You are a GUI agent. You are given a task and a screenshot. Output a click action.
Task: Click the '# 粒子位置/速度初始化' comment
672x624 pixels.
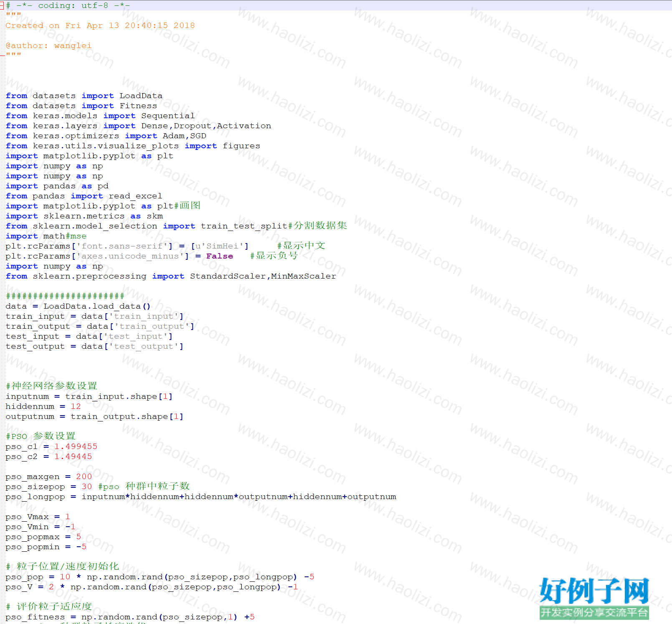pyautogui.click(x=62, y=566)
